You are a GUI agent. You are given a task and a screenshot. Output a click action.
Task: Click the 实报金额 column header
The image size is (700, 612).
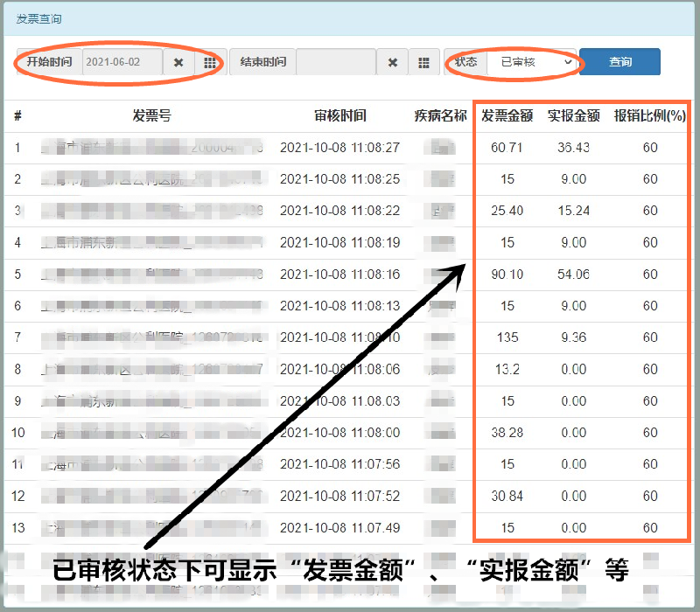click(x=573, y=116)
